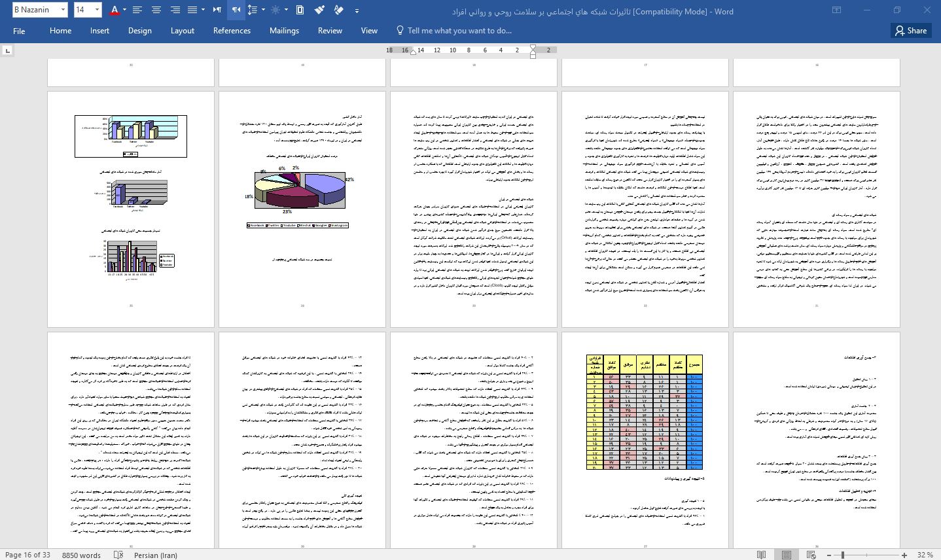Viewport: 941px width, 560px height.
Task: Click the paste clipboard icon in toolbar
Action: [x=300, y=10]
